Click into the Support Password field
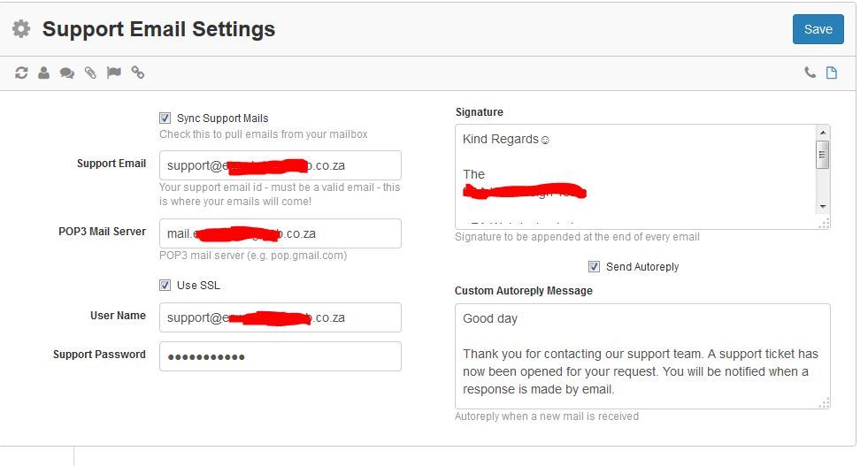 [x=280, y=356]
